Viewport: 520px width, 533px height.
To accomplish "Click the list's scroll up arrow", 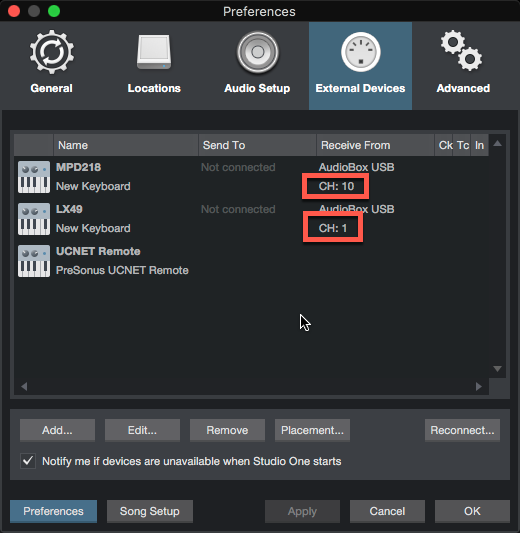I will tap(498, 143).
